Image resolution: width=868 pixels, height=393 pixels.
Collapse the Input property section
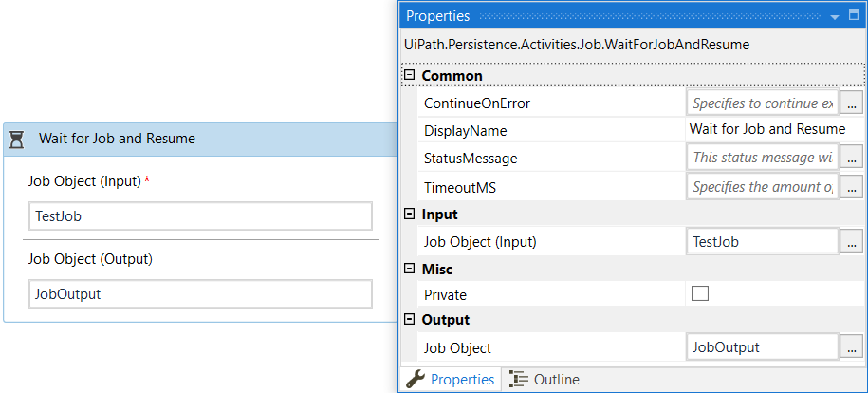[409, 215]
